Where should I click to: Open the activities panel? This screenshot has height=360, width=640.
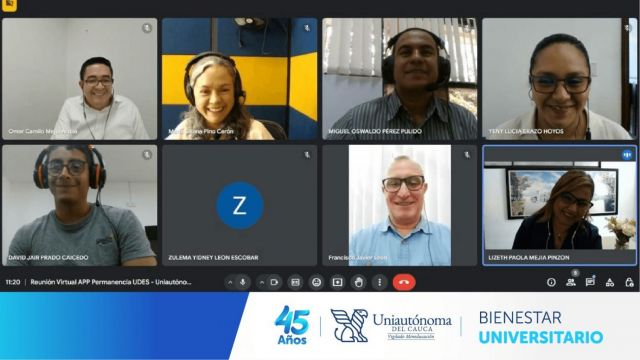610,282
